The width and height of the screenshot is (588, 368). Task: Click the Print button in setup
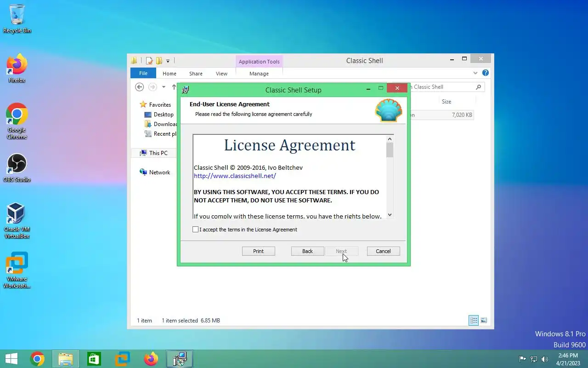pyautogui.click(x=258, y=251)
